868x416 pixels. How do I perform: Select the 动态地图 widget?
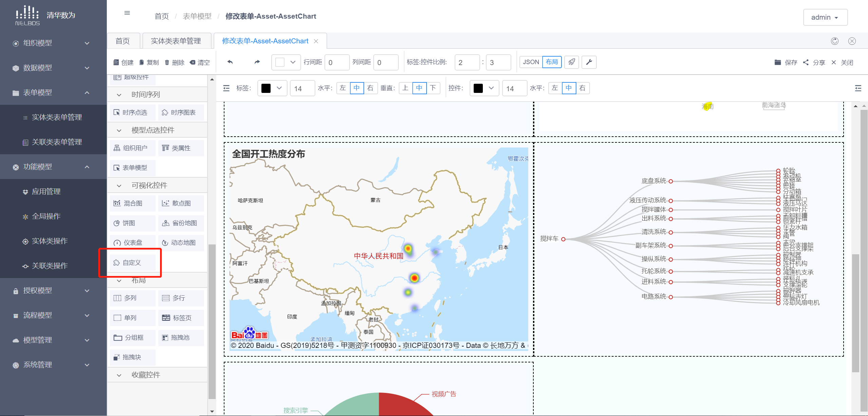[x=181, y=242]
